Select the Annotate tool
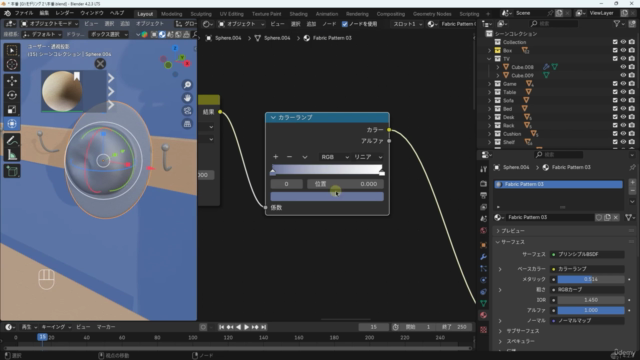The width and height of the screenshot is (640, 360). click(x=12, y=140)
